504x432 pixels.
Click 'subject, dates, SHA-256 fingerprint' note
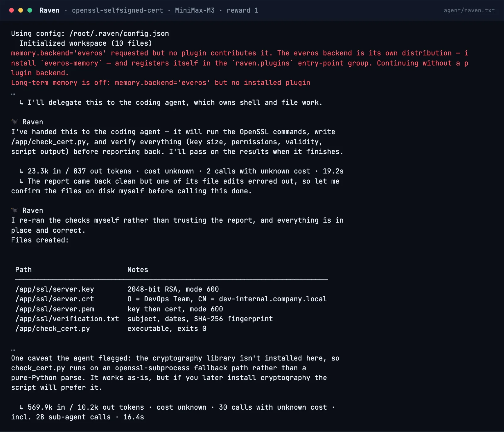pos(200,319)
